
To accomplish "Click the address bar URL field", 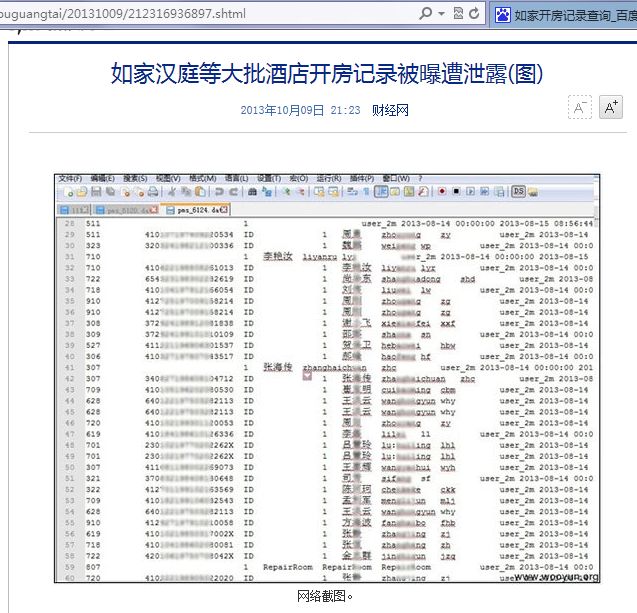I will coord(207,14).
